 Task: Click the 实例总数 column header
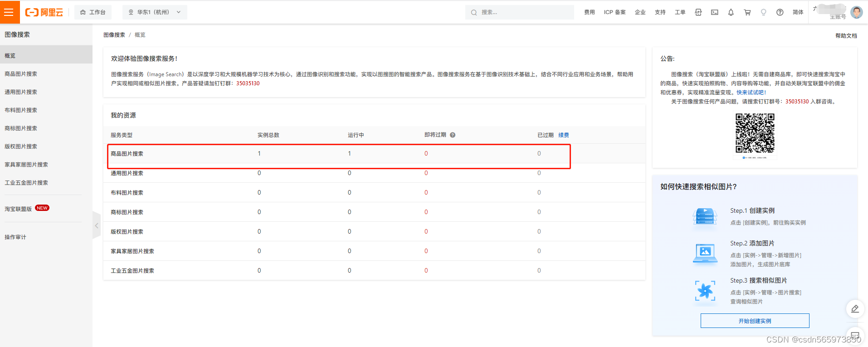[268, 135]
